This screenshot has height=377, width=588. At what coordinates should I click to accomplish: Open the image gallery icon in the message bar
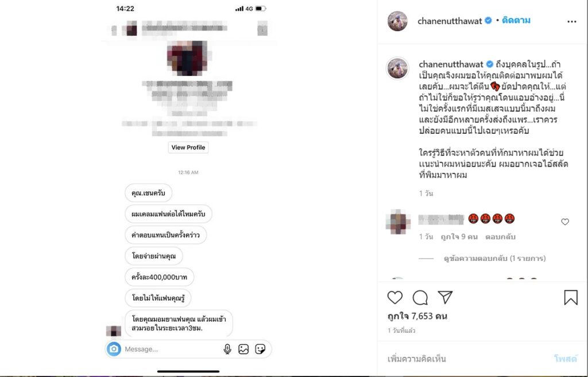point(243,349)
